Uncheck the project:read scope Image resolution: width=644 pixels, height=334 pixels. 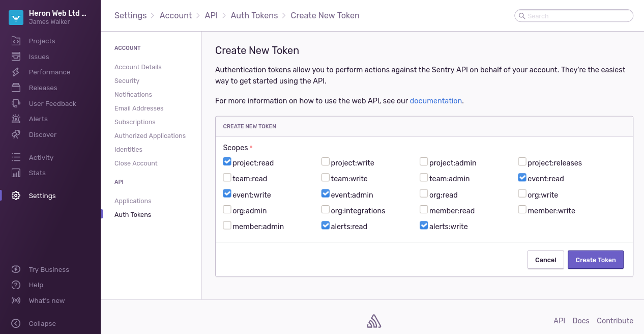(x=227, y=162)
